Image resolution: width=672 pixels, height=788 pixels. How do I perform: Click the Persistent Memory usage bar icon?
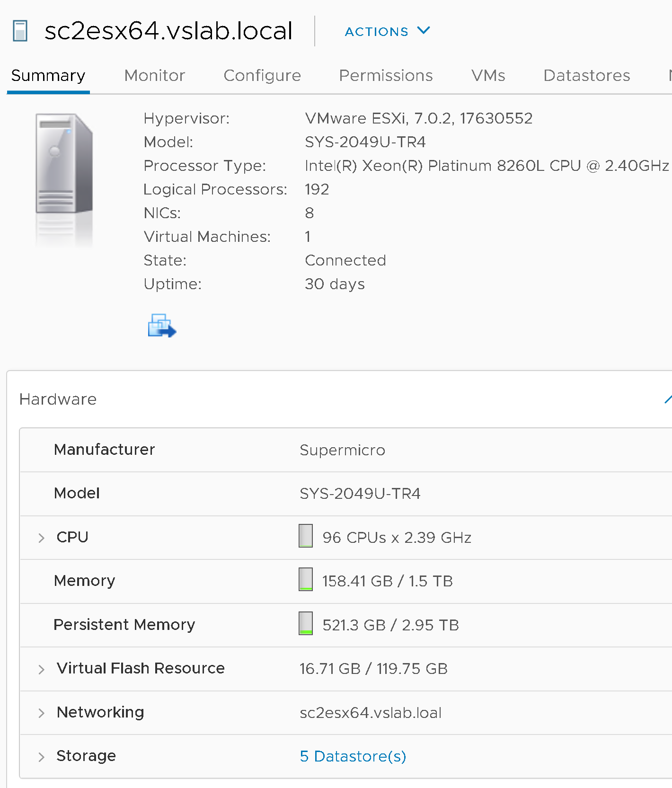coord(306,623)
